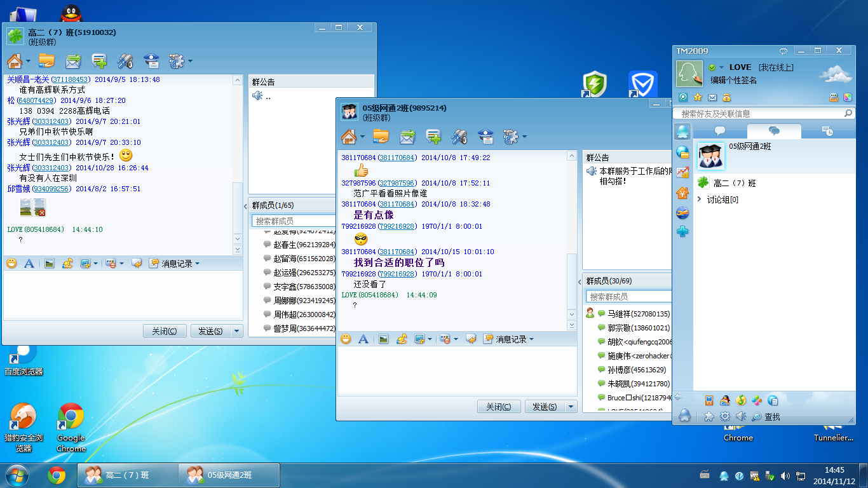This screenshot has height=488, width=868.
Task: Click 关闭(C) button in 05级网通2班 window
Action: 499,407
